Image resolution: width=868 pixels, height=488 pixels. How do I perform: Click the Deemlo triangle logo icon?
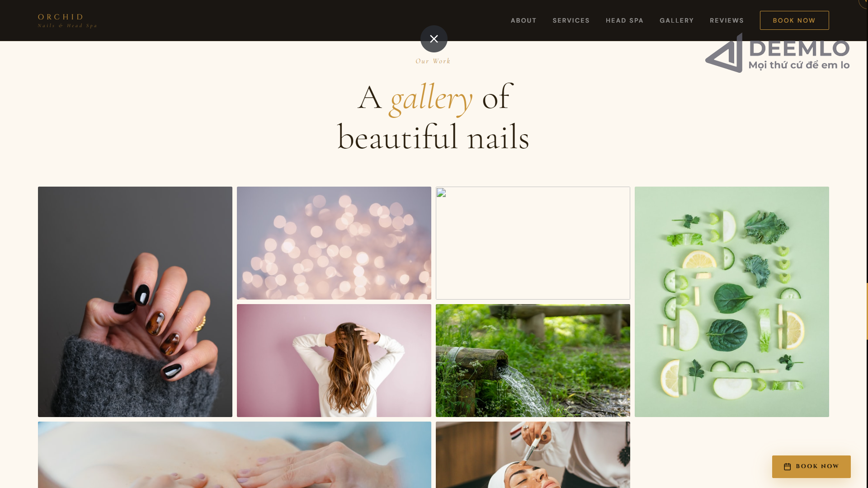724,53
